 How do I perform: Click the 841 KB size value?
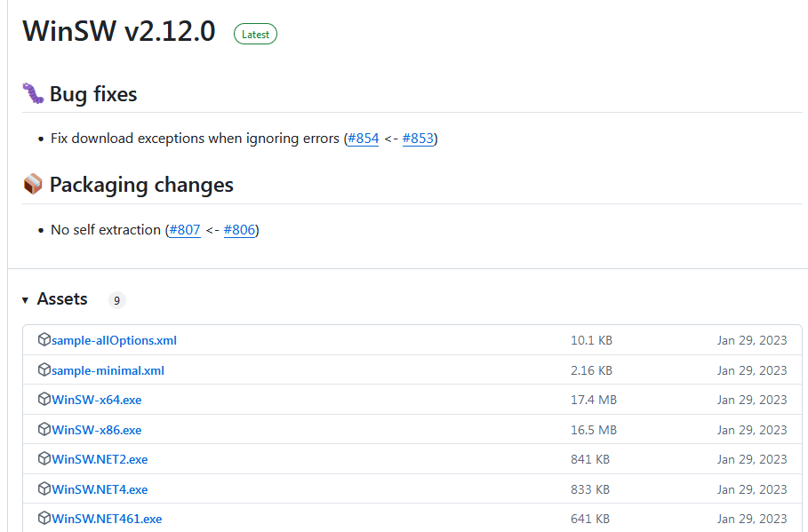click(x=590, y=459)
